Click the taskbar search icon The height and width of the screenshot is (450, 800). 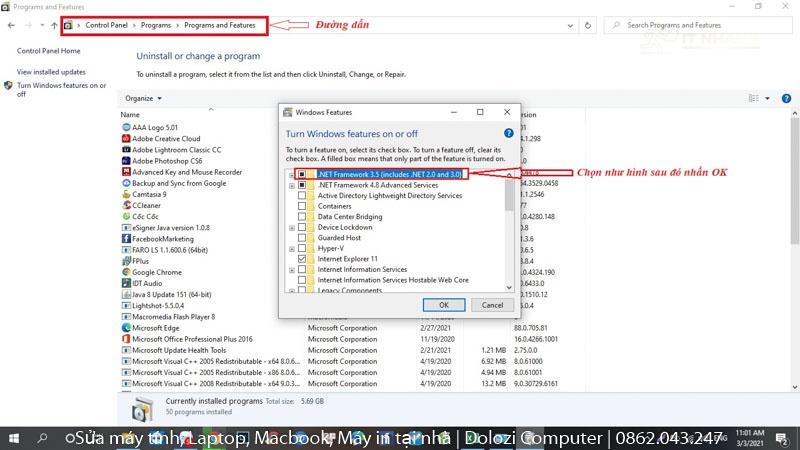tap(42, 438)
